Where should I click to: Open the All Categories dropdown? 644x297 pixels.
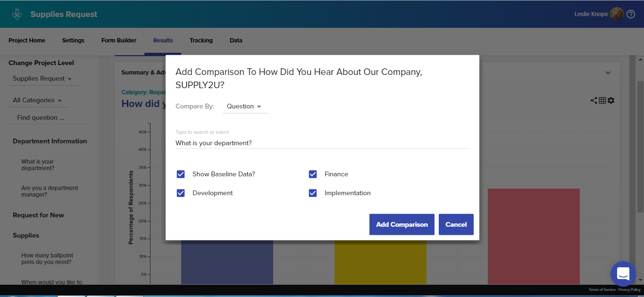[38, 100]
